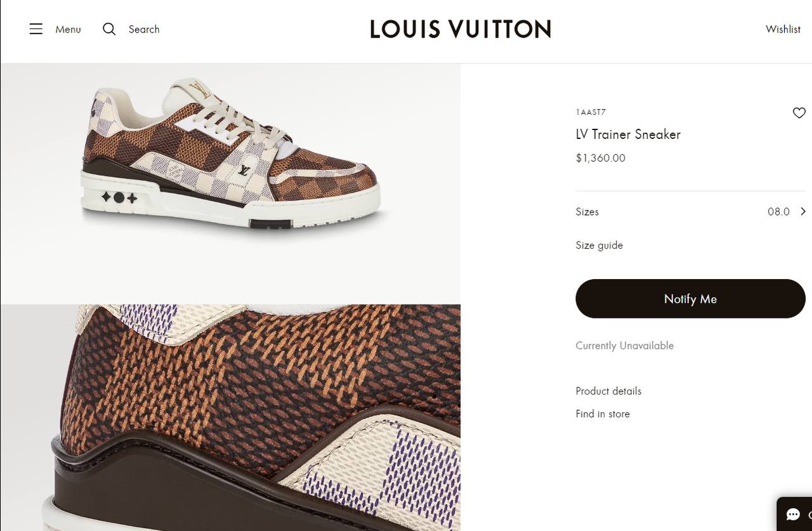This screenshot has width=812, height=531.
Task: Open the live chat bubble icon
Action: [x=793, y=515]
